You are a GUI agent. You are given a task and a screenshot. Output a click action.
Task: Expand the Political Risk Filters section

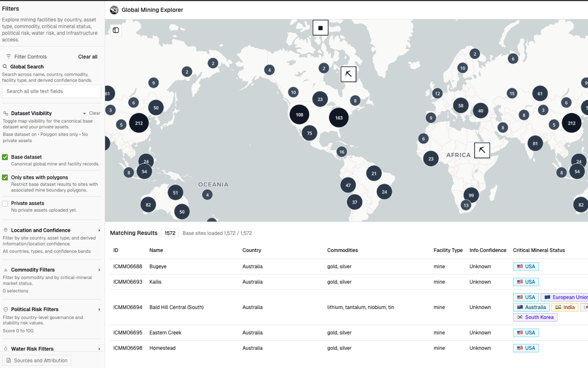pyautogui.click(x=99, y=309)
